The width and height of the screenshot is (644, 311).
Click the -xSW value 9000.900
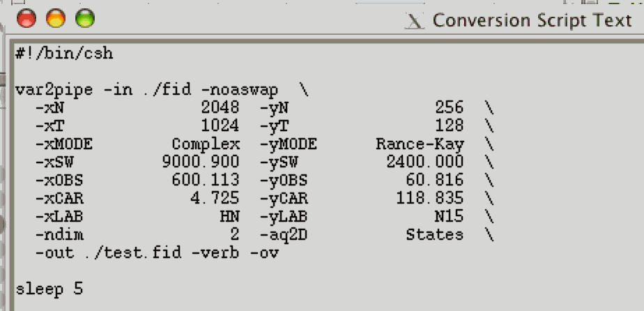coord(201,162)
